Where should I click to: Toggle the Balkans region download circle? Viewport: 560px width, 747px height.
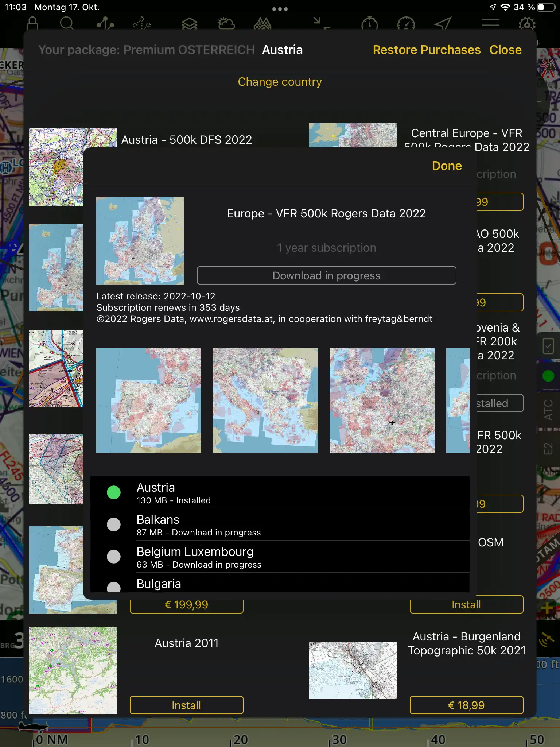pos(114,525)
